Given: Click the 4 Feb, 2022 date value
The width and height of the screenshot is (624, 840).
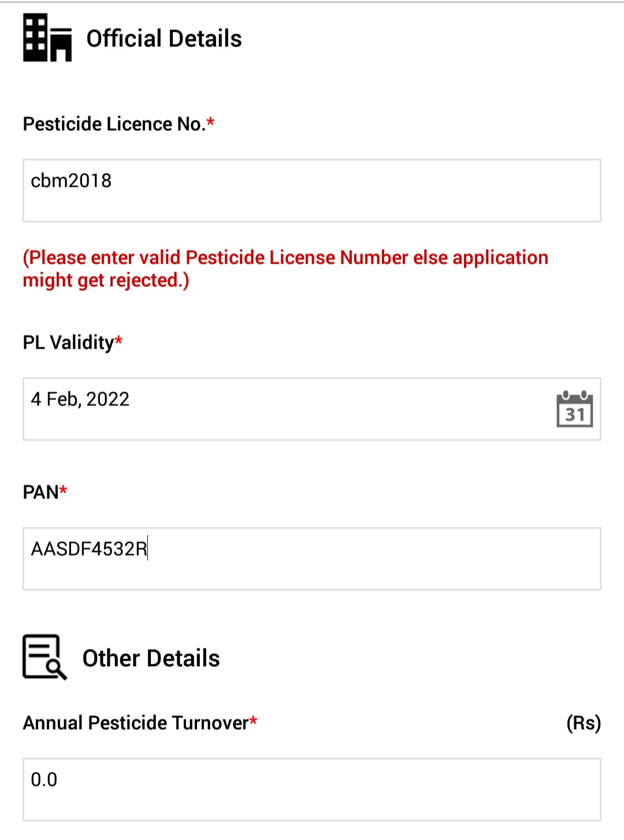Looking at the screenshot, I should [x=80, y=399].
